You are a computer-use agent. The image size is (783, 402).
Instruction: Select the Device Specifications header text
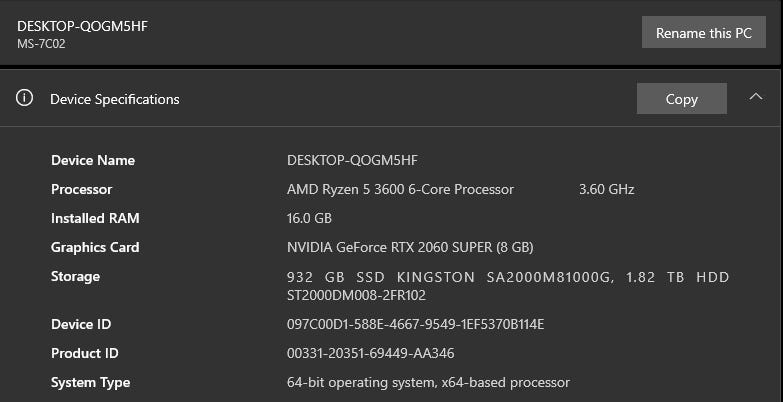(x=115, y=99)
